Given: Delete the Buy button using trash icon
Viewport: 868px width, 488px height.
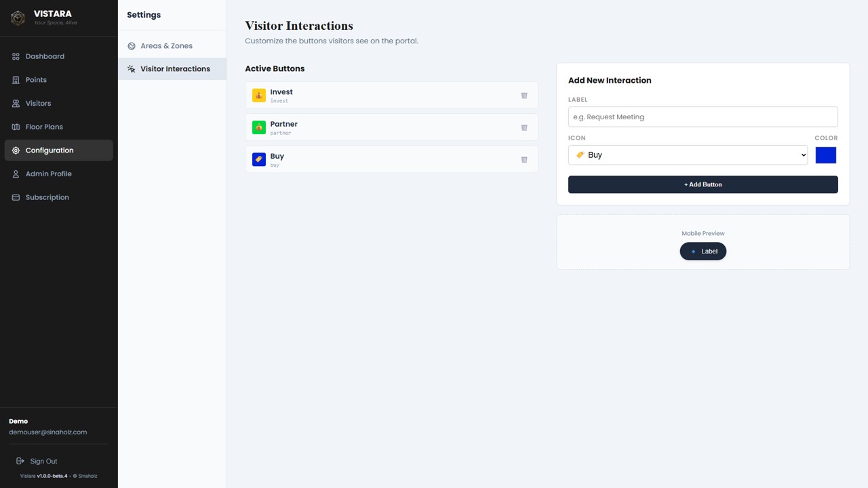Looking at the screenshot, I should [x=524, y=159].
